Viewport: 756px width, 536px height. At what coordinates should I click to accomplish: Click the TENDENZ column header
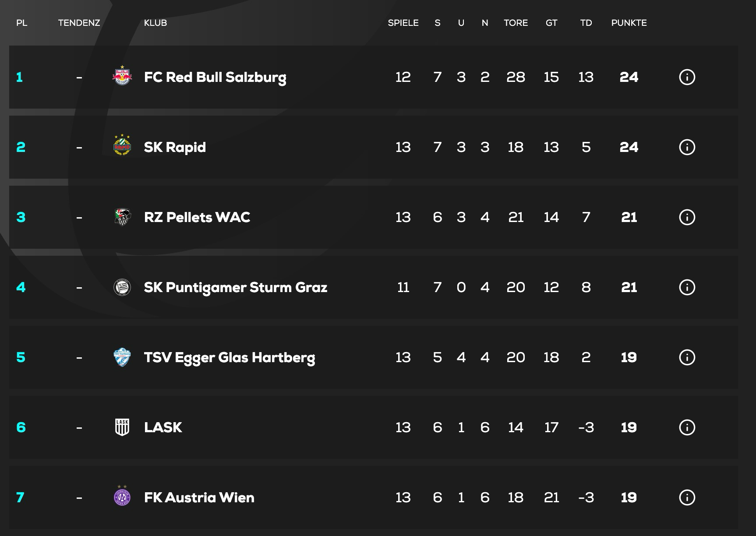pos(79,23)
